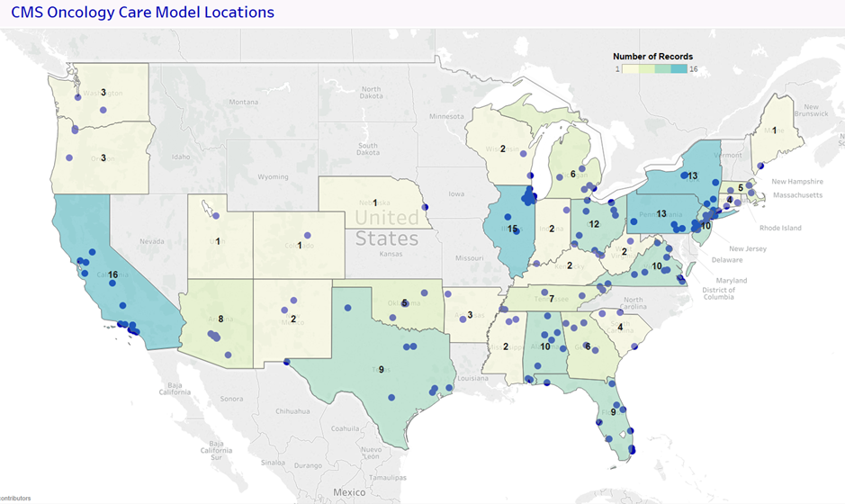Screen dimensions: 845x504
Task: Select the 2 count label on Wisconsin
Action: point(503,148)
